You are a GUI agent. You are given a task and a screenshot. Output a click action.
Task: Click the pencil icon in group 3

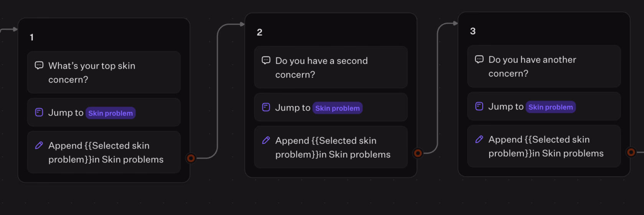click(479, 139)
